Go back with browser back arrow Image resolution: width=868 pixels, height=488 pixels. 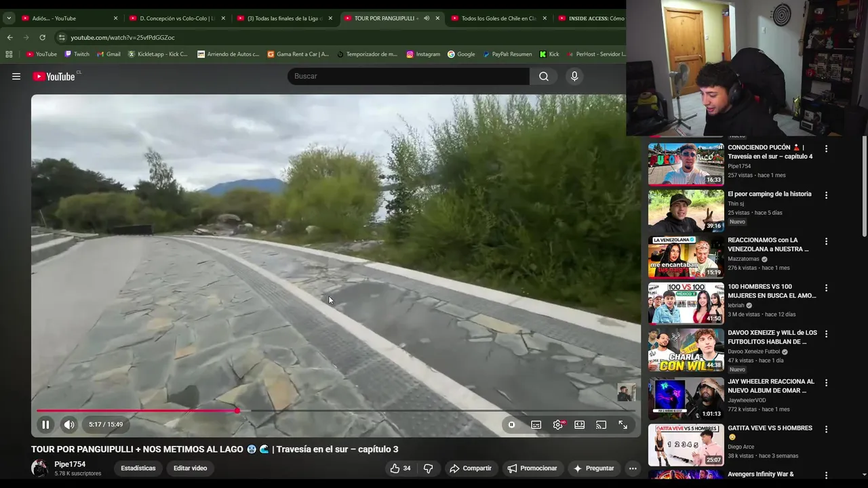tap(9, 38)
